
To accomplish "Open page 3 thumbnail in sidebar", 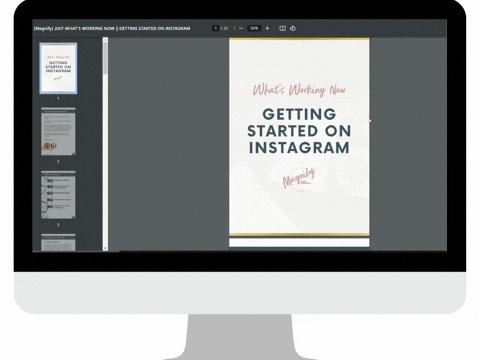I will (x=58, y=195).
